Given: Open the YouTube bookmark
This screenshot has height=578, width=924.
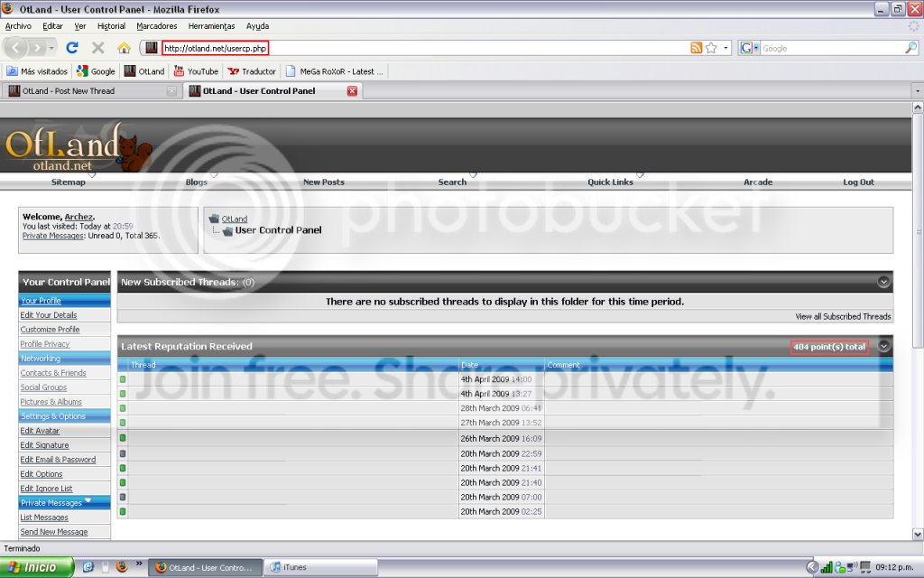Looking at the screenshot, I should [x=196, y=71].
